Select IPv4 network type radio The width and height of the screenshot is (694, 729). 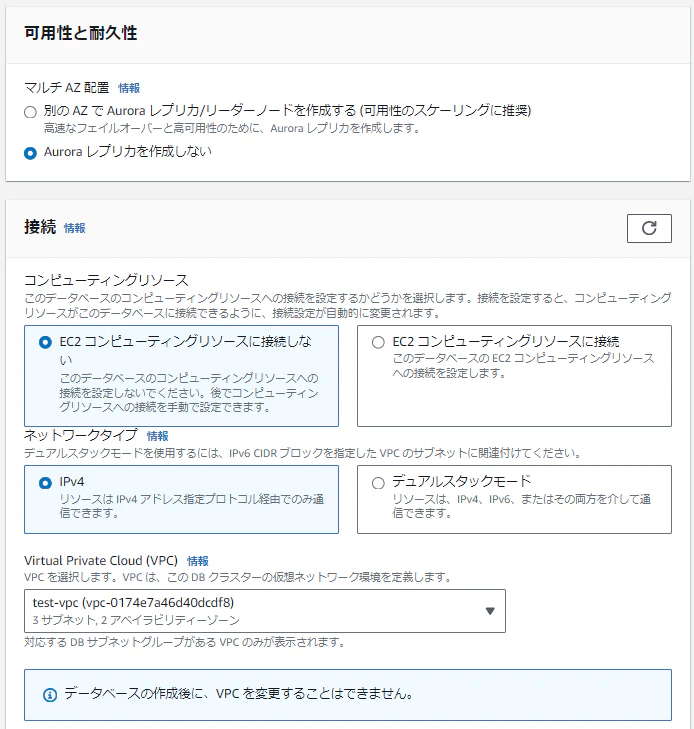tap(45, 483)
